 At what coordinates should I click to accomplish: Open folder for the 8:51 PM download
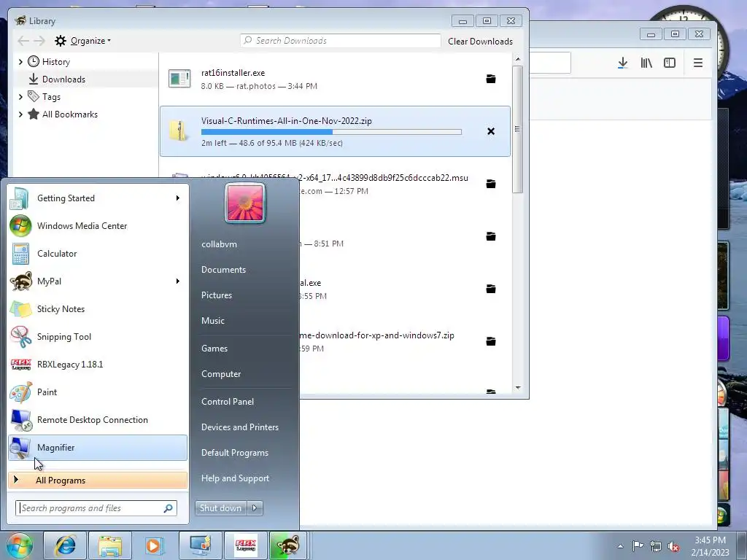tap(491, 236)
